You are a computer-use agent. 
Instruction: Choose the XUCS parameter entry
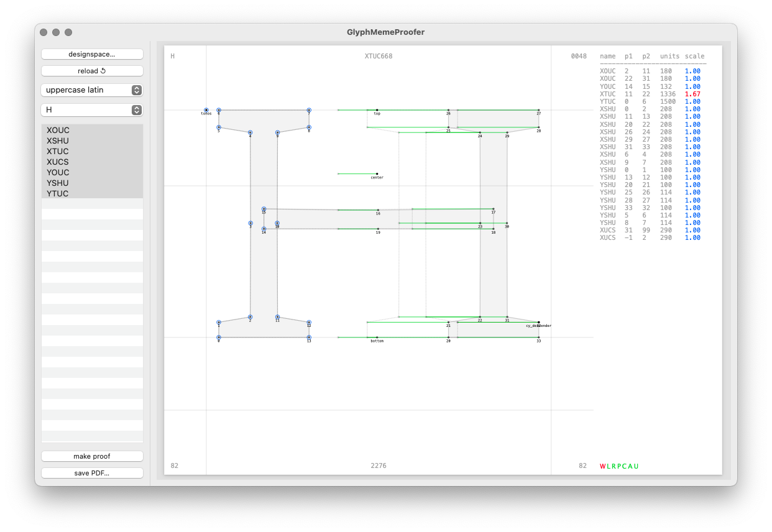[x=58, y=162]
